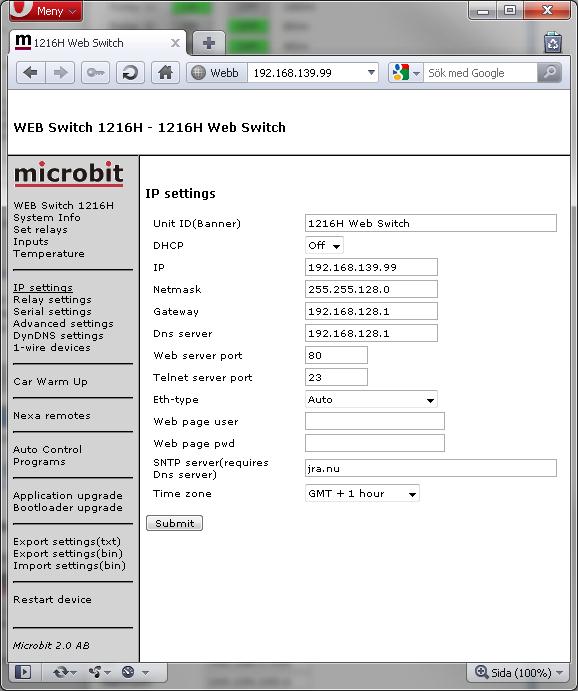Click the microbit logo
578x691 pixels.
[x=68, y=174]
